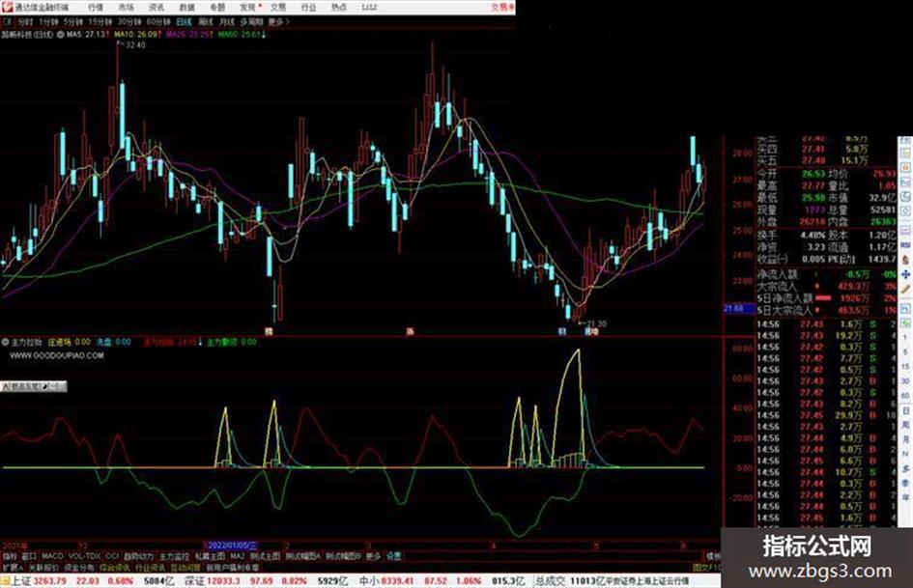Viewport: 913px width, 588px height.
Task: Open the 市场 menu
Action: point(126,8)
